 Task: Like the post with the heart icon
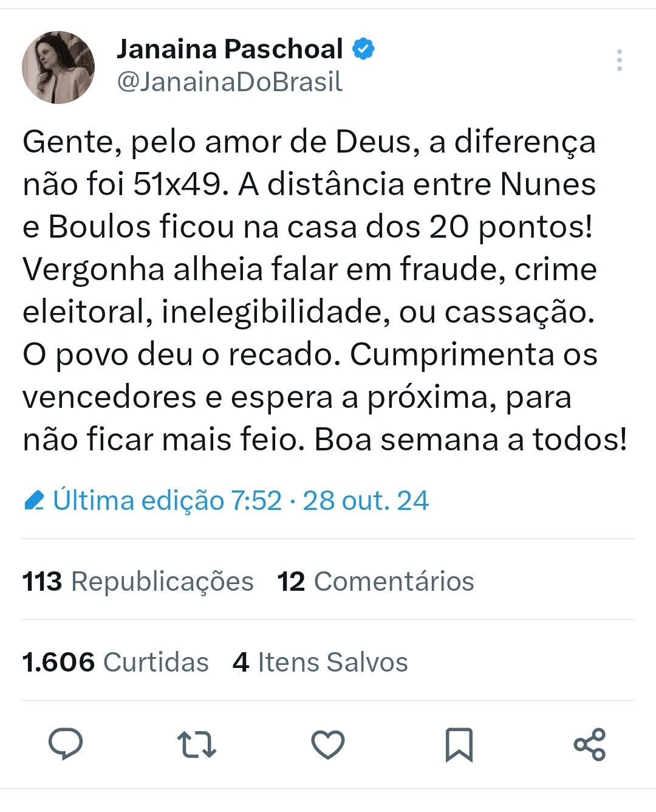(328, 745)
